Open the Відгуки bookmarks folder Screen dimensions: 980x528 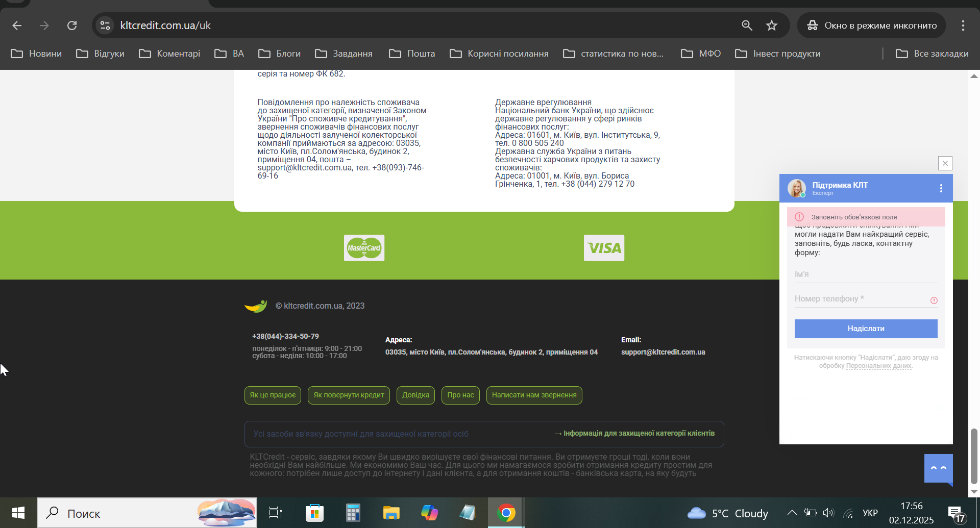tap(100, 54)
